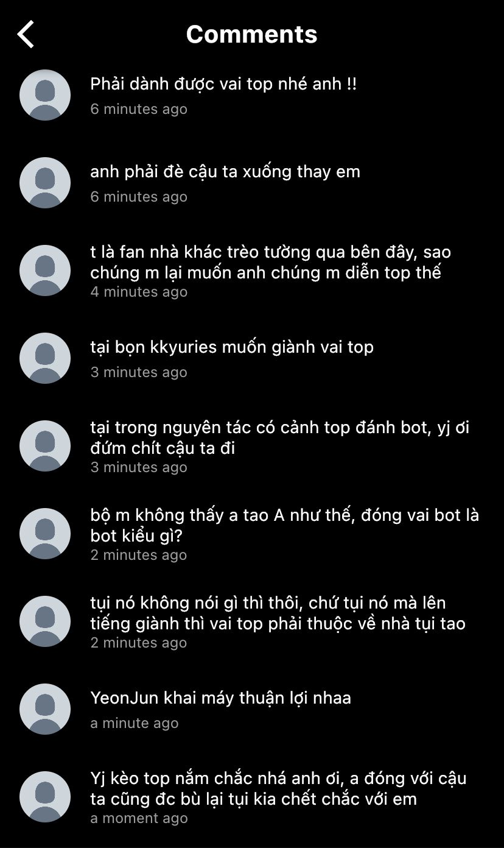Tap avatar beside 'Phải dành được vai top' comment

[45, 95]
